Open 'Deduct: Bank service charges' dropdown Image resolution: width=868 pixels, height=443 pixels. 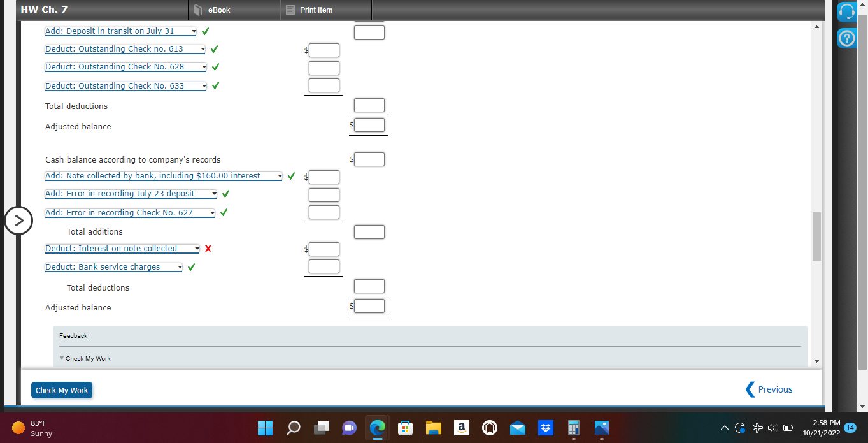point(114,267)
